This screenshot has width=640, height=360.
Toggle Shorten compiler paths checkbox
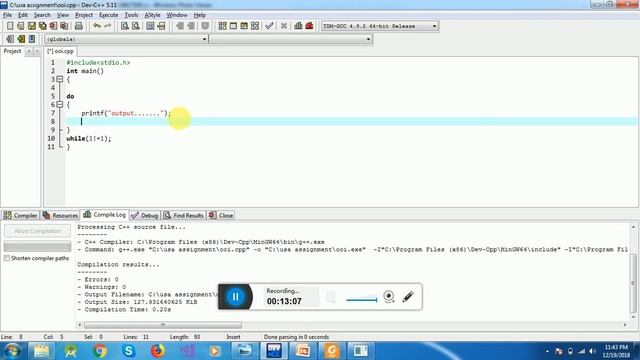tap(7, 258)
